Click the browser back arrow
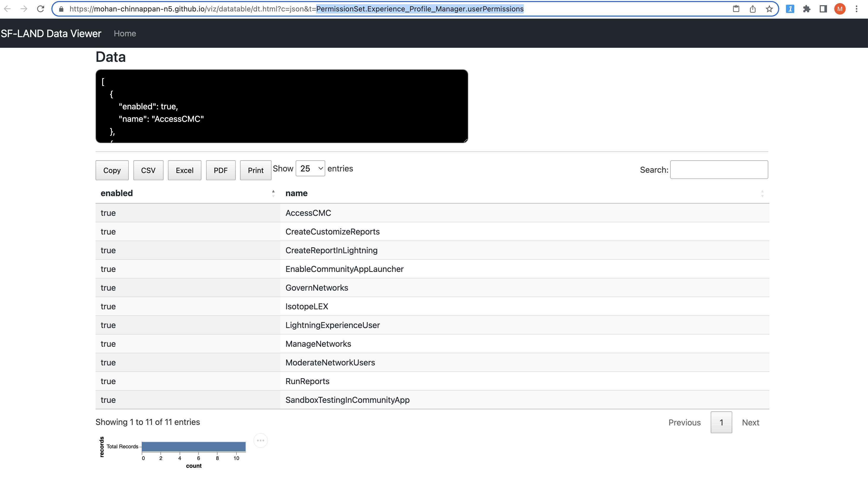Image resolution: width=868 pixels, height=494 pixels. pos(8,9)
